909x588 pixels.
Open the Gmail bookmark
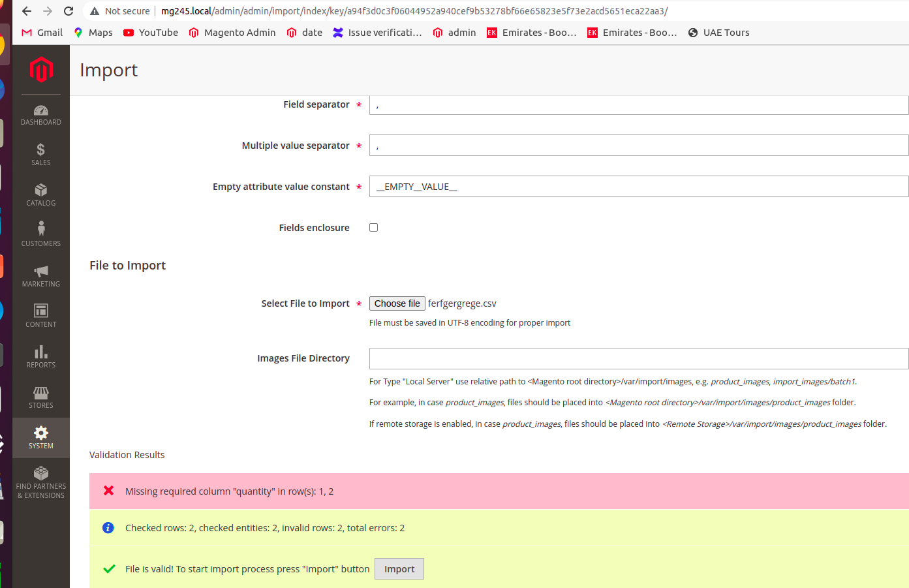point(41,32)
